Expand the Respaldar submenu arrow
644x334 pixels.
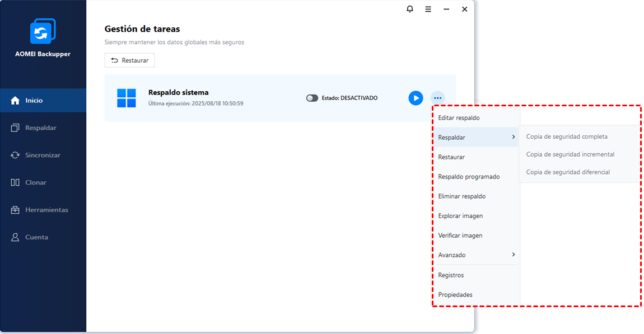(x=514, y=137)
